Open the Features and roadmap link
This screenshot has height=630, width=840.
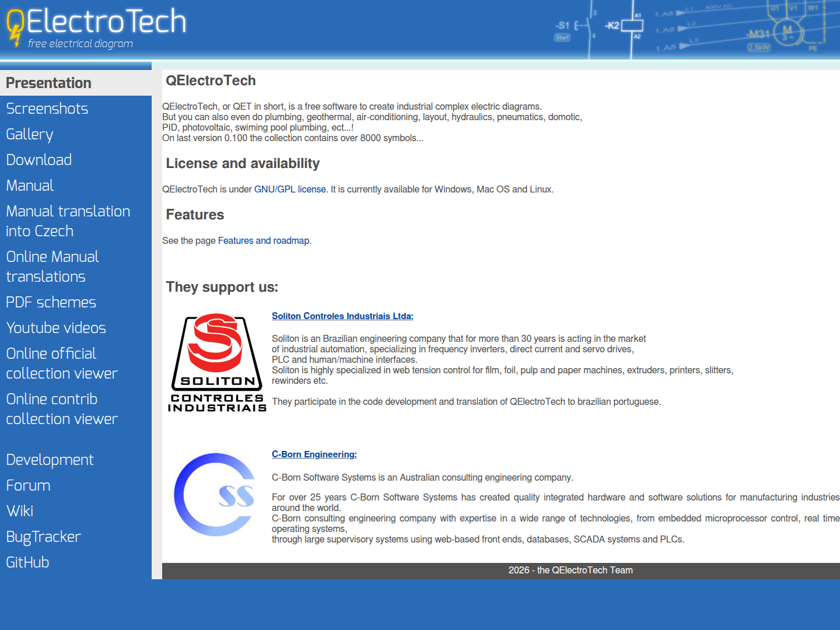click(264, 241)
